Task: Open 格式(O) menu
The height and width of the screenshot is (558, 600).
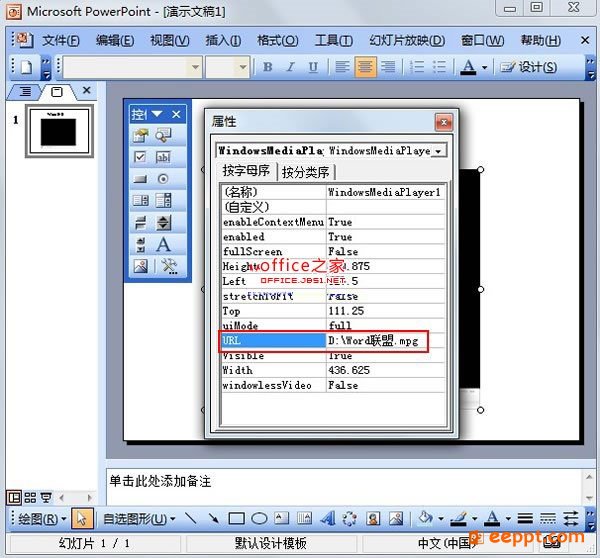Action: [x=277, y=40]
